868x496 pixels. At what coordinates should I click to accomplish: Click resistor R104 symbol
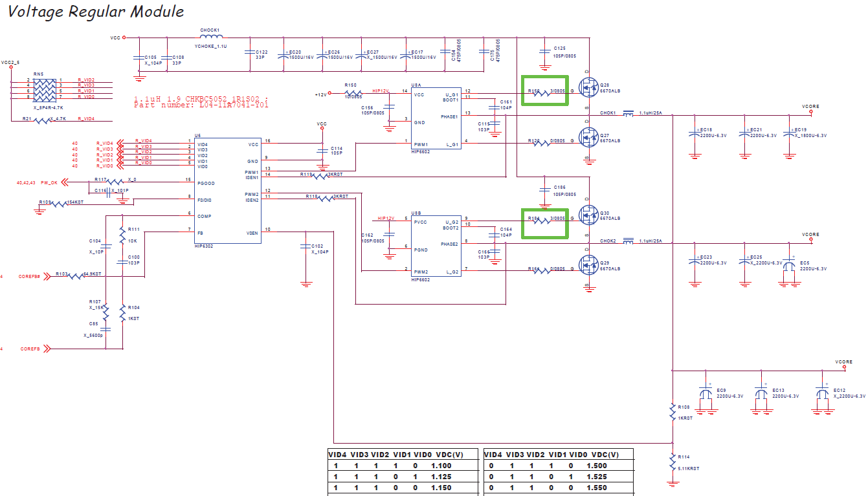coord(122,312)
